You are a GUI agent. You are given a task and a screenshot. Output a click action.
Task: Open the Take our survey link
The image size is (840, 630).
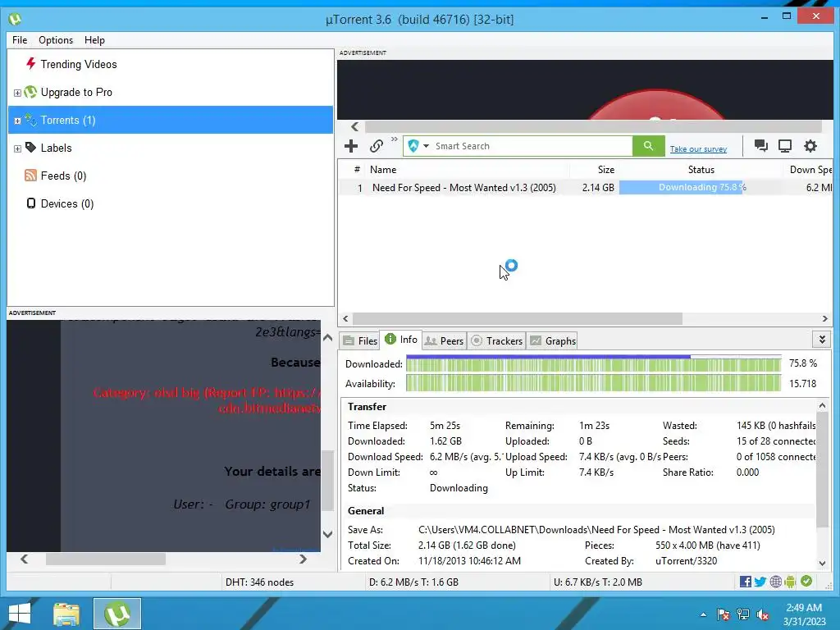point(698,149)
